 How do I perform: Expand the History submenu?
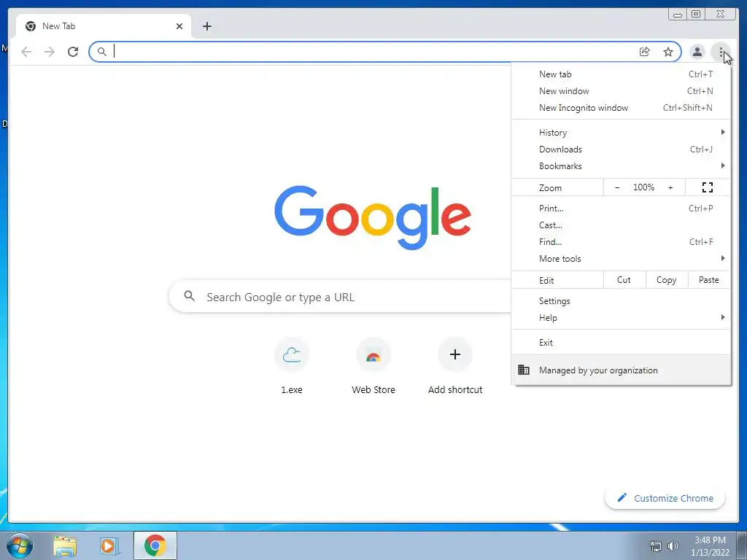(x=622, y=133)
